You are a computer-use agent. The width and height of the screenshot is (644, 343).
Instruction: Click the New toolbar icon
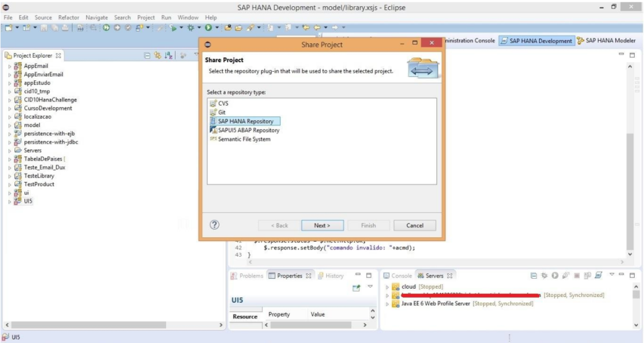(8, 28)
